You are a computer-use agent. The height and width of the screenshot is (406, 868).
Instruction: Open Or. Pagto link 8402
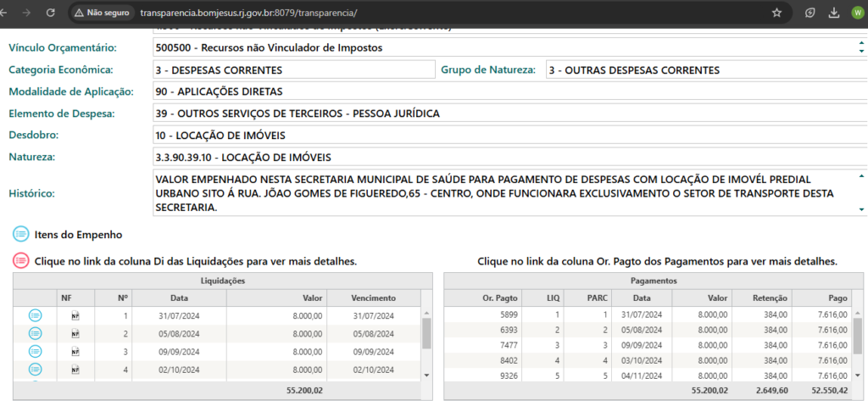coord(509,360)
